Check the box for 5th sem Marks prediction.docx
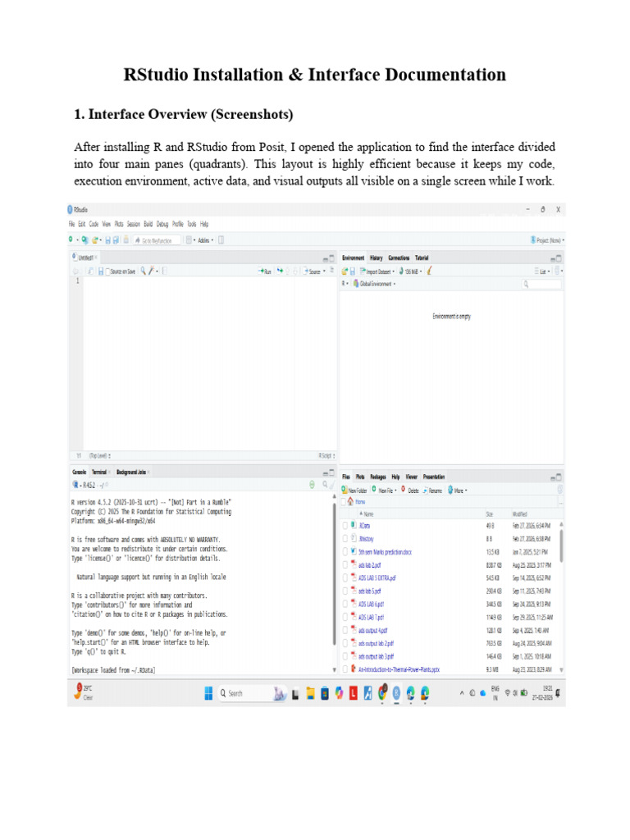Screen dimensions: 630x840 coord(345,551)
